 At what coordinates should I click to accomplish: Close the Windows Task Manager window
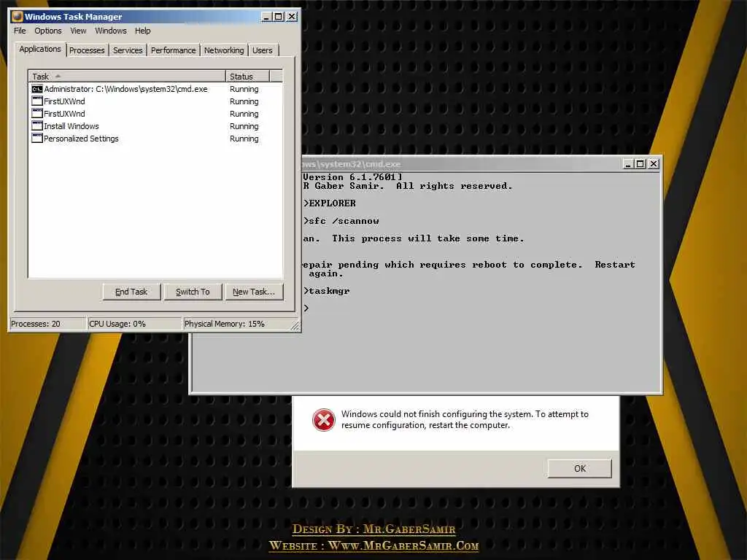pos(292,17)
